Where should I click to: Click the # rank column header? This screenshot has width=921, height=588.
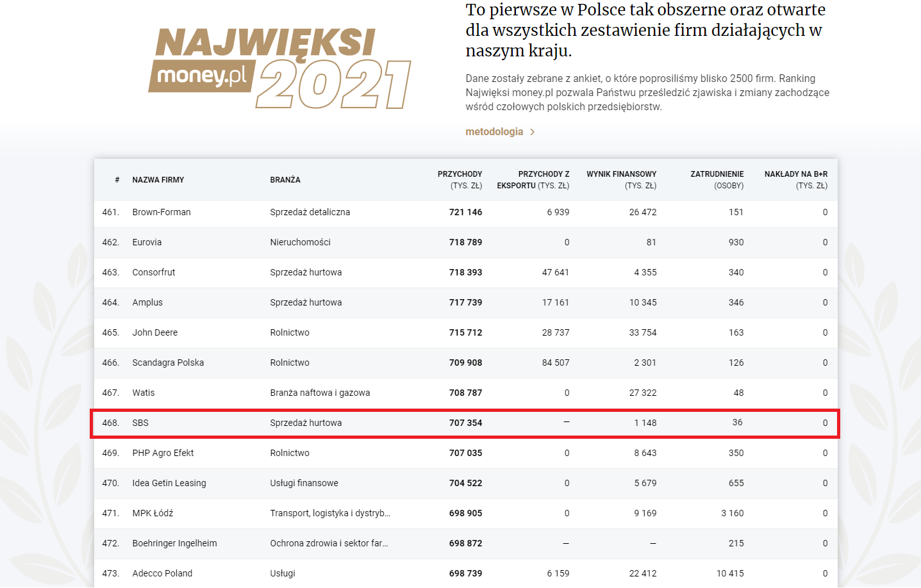[x=117, y=180]
